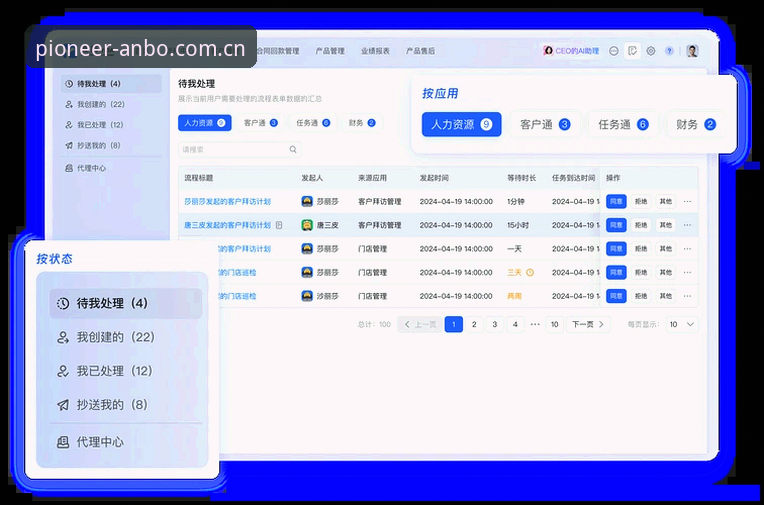Select 人力资源 in the 按应用 card

coord(461,124)
